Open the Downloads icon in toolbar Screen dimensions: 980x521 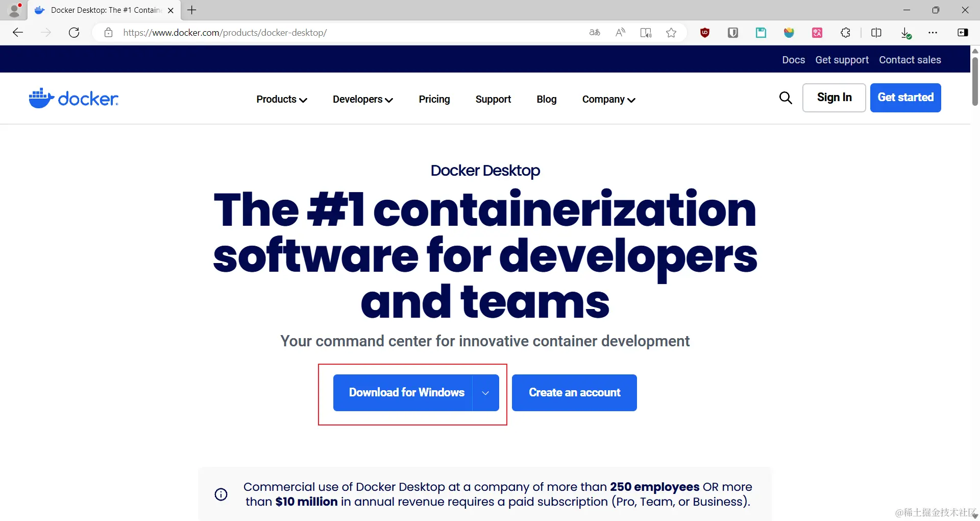pos(906,33)
